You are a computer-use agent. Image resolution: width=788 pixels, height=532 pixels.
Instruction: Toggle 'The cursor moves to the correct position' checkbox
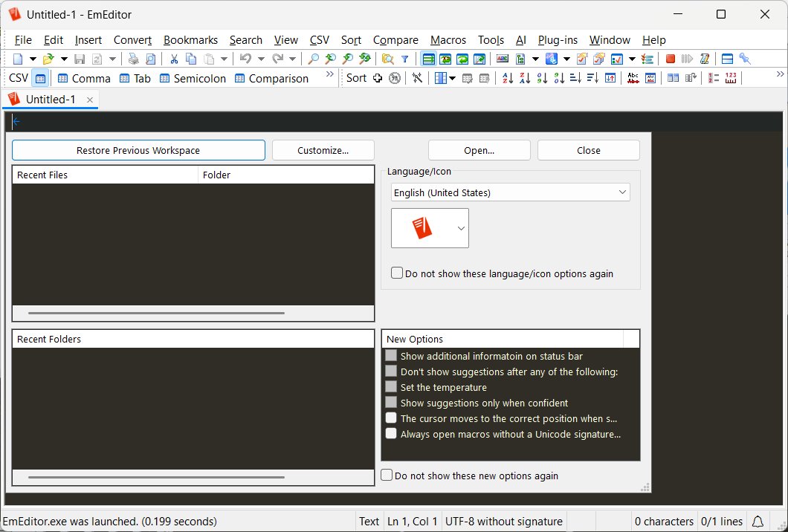[391, 418]
